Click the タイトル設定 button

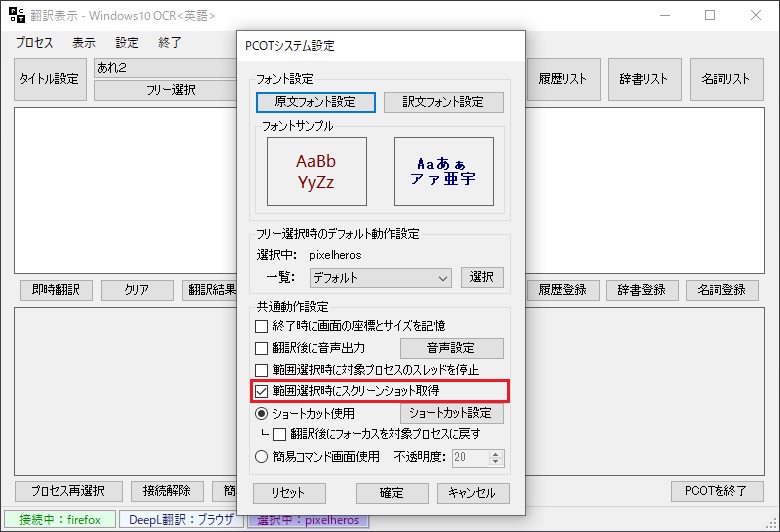(x=50, y=79)
